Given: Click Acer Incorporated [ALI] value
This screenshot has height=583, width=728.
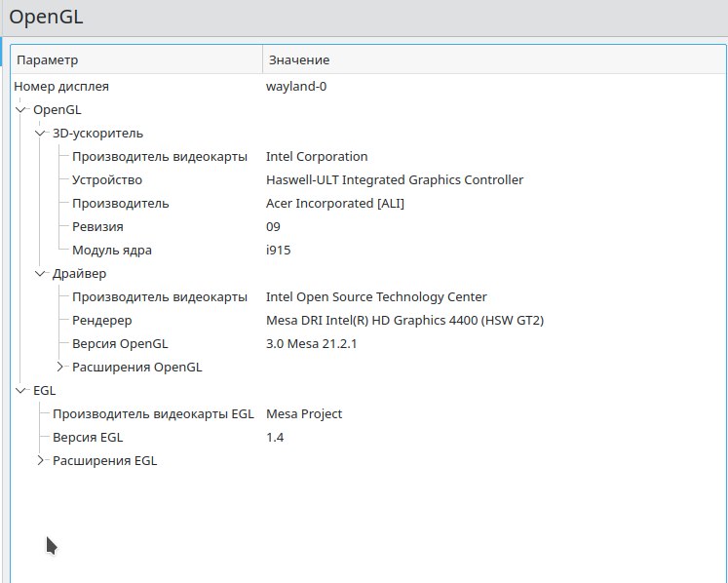Looking at the screenshot, I should [x=334, y=204].
